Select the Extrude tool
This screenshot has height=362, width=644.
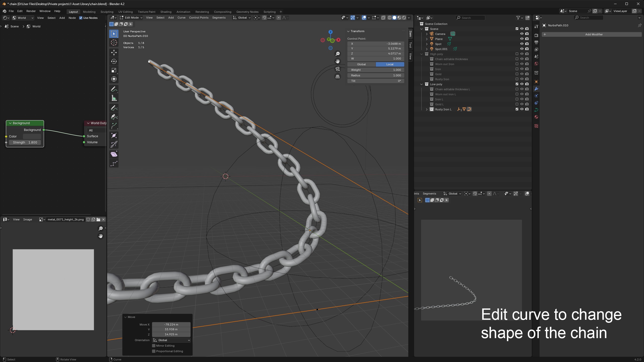[x=114, y=126]
